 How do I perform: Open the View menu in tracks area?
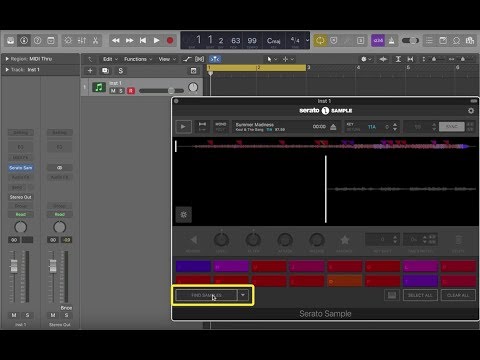coord(167,59)
